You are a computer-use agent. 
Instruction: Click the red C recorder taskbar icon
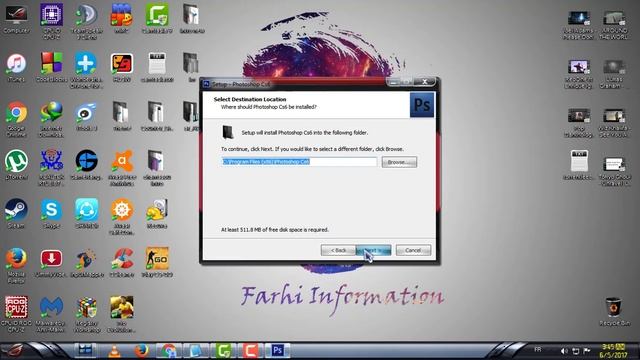coord(250,351)
